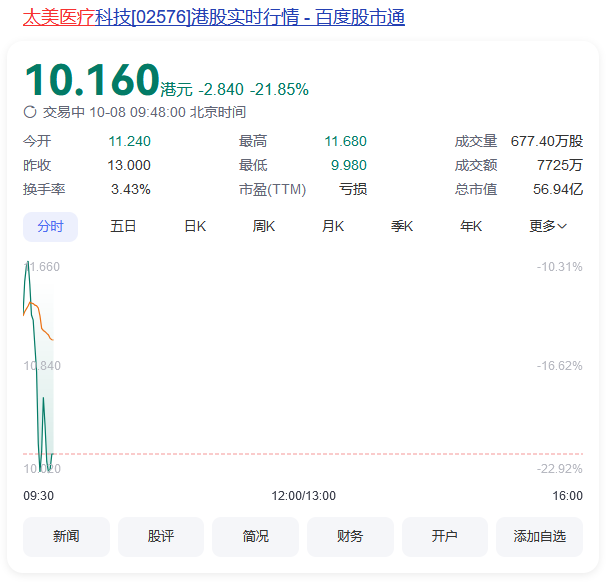Click the 成交量 value 677.40万股

[547, 141]
